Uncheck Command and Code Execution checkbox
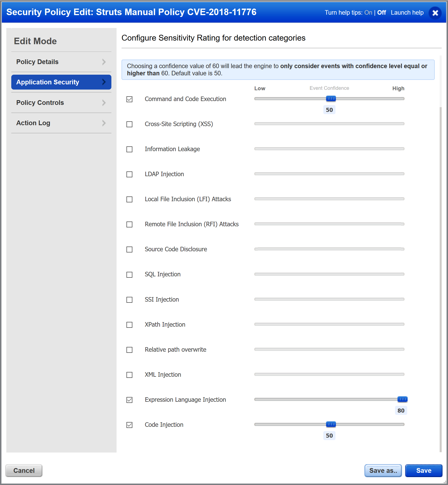This screenshot has width=448, height=485. coord(129,99)
